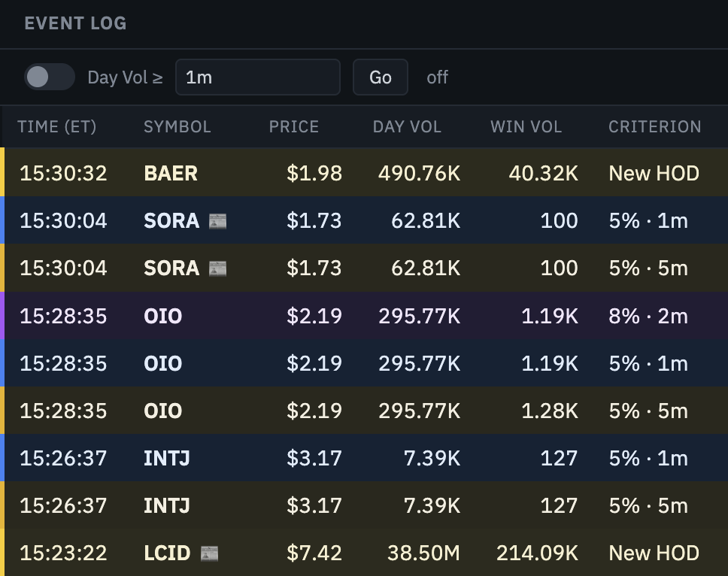Click the Day Vol ≥ label
Image resolution: width=728 pixels, height=576 pixels.
coord(126,77)
